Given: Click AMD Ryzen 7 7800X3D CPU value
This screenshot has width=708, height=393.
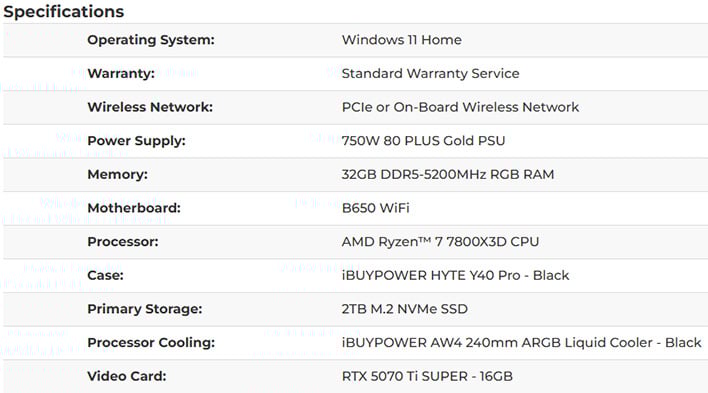Looking at the screenshot, I should point(440,242).
